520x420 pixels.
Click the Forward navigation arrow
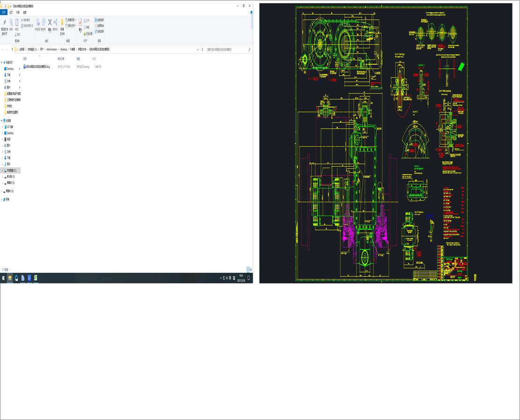point(7,49)
